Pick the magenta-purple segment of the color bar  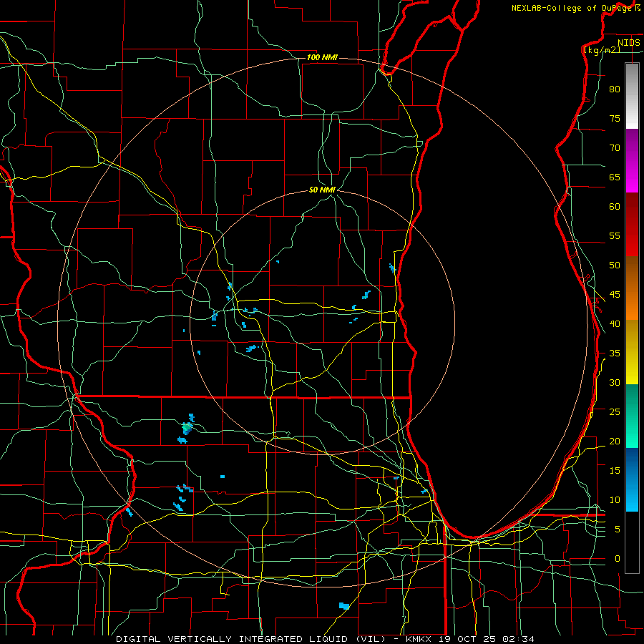(x=632, y=161)
